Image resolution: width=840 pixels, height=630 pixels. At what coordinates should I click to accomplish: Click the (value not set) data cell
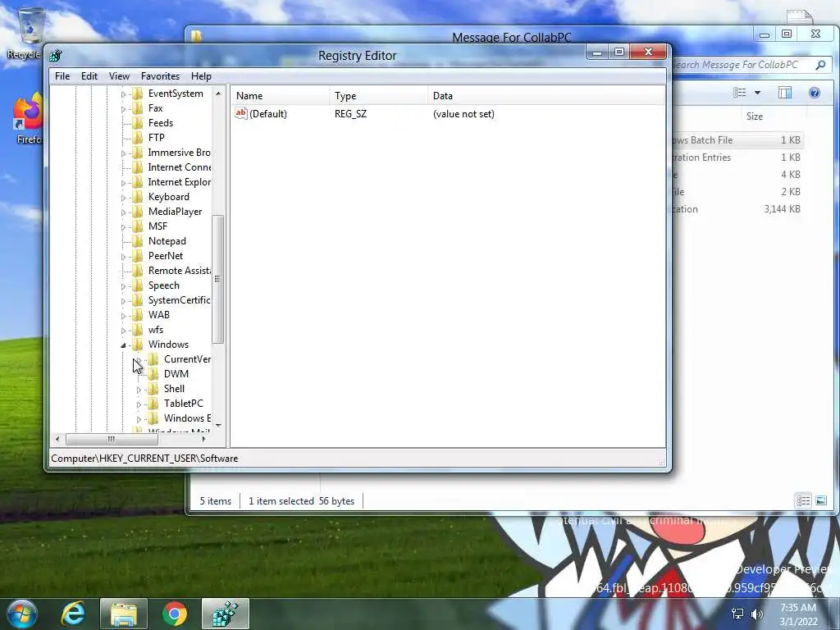pos(463,113)
